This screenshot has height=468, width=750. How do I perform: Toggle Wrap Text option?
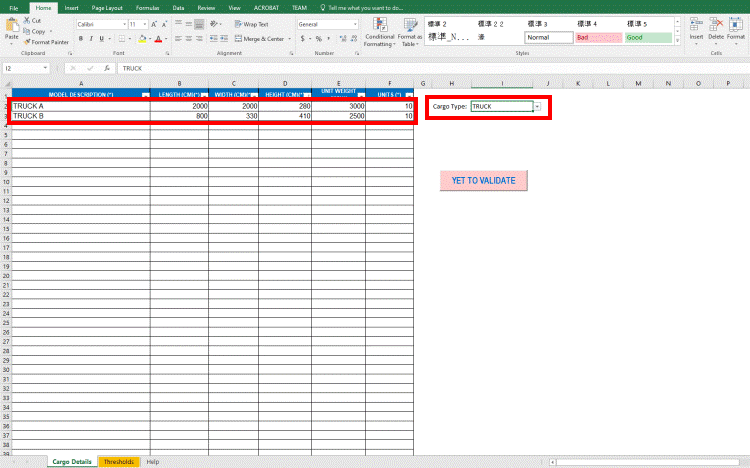(254, 23)
